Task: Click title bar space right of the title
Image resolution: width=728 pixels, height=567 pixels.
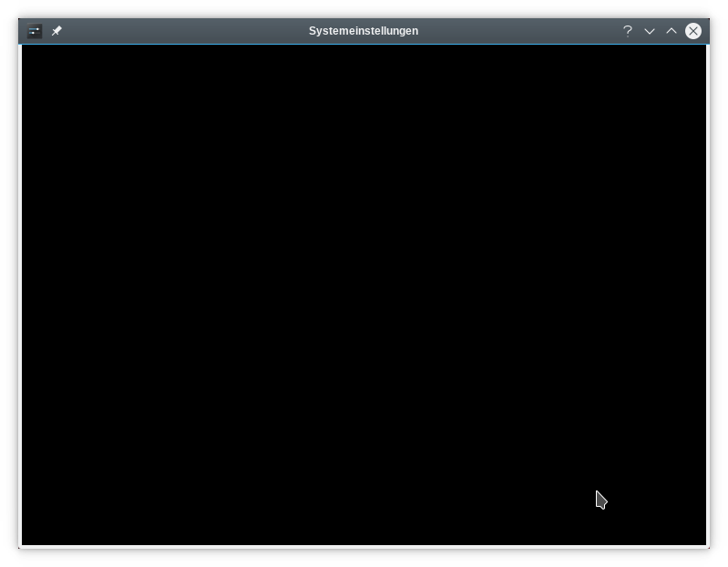Action: coord(519,31)
